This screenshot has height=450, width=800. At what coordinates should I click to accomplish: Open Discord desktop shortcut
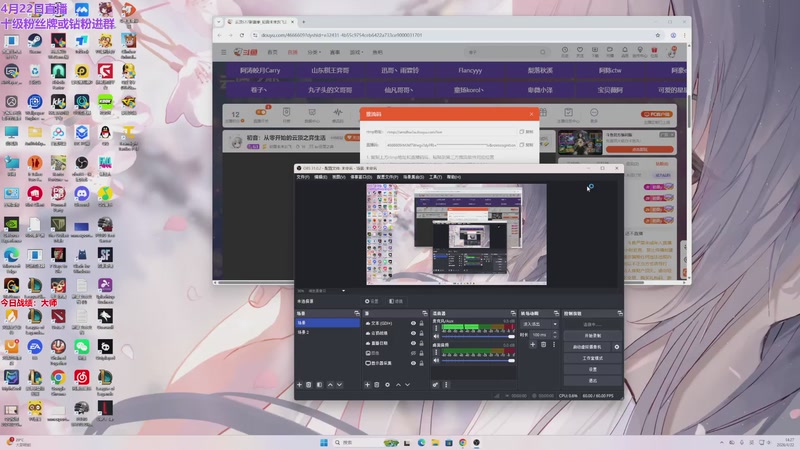(x=82, y=196)
